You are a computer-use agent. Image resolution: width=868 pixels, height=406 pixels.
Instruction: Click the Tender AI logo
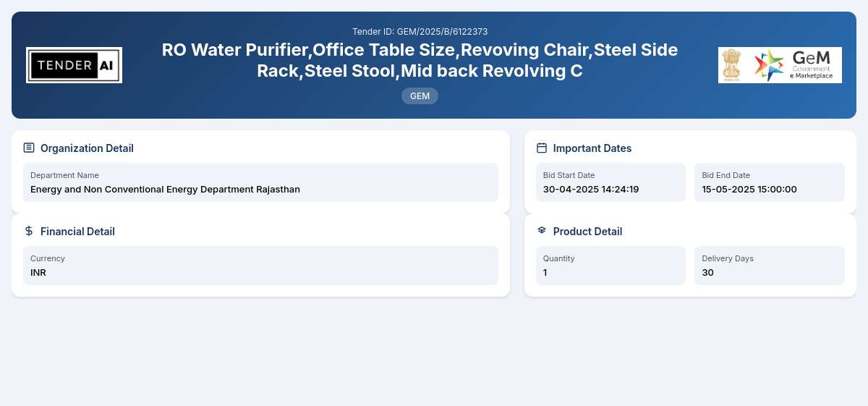click(x=74, y=65)
